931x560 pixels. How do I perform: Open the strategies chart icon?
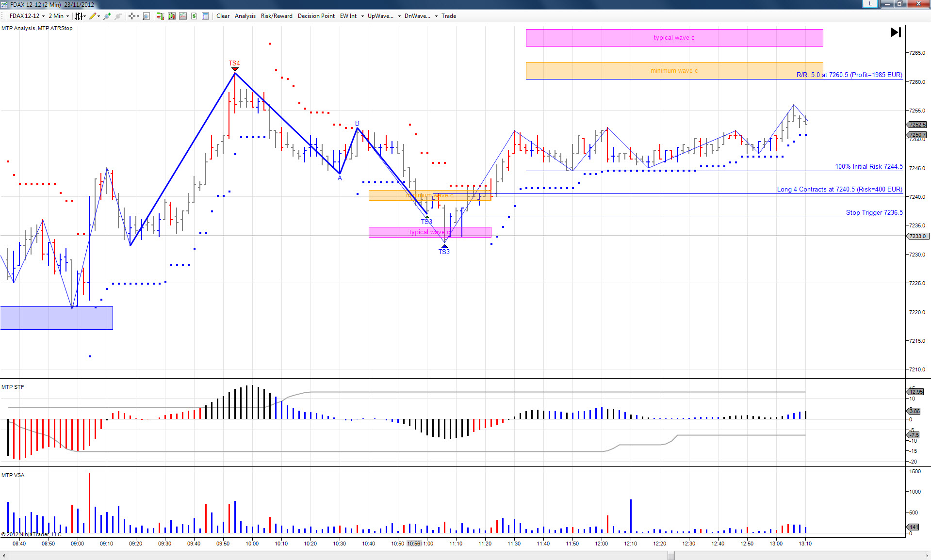[183, 16]
